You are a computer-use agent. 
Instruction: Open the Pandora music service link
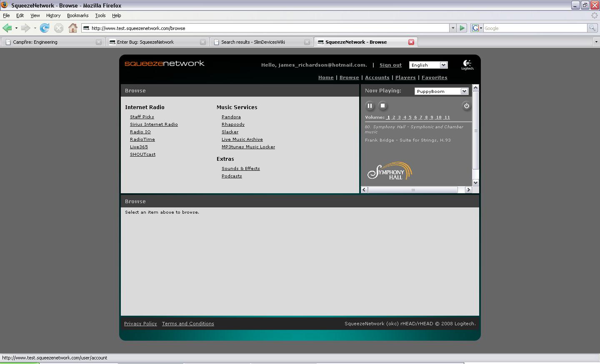coord(231,117)
